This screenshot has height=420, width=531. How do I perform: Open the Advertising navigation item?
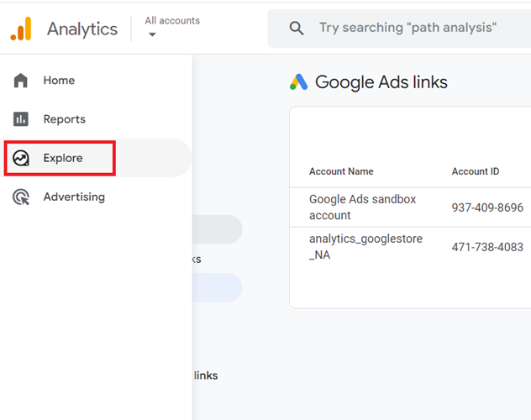click(x=96, y=197)
